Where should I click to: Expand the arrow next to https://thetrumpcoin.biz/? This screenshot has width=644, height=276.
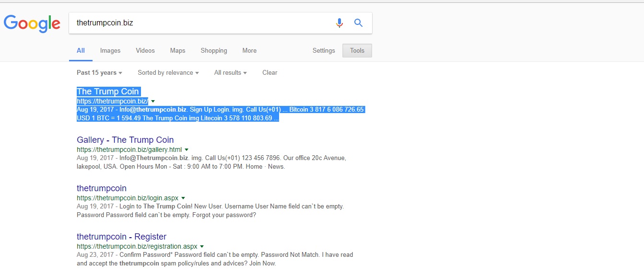pos(153,101)
